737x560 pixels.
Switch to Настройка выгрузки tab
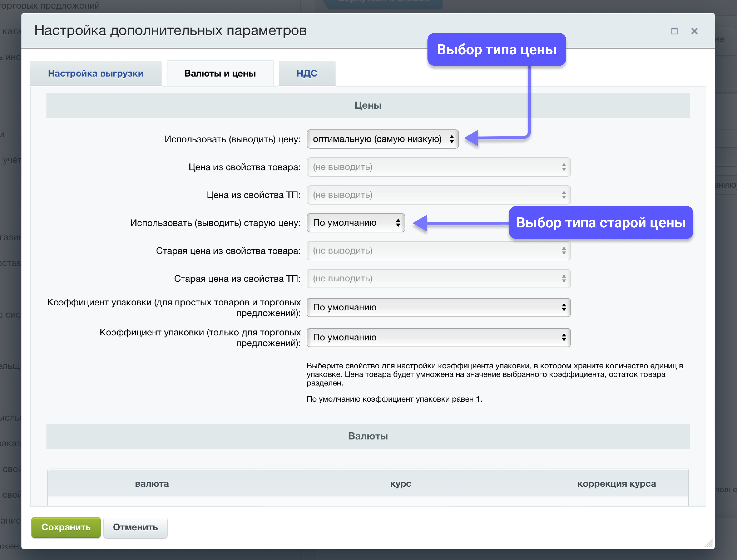pyautogui.click(x=96, y=73)
